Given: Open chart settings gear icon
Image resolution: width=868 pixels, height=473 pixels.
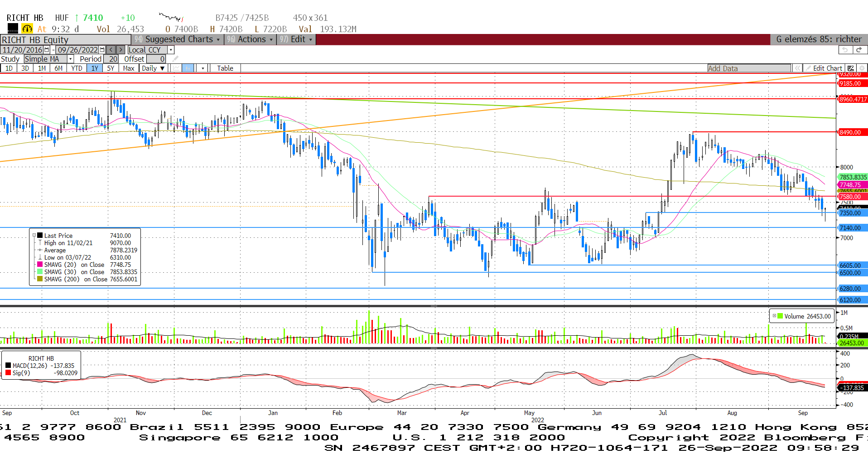Looking at the screenshot, I should (862, 68).
